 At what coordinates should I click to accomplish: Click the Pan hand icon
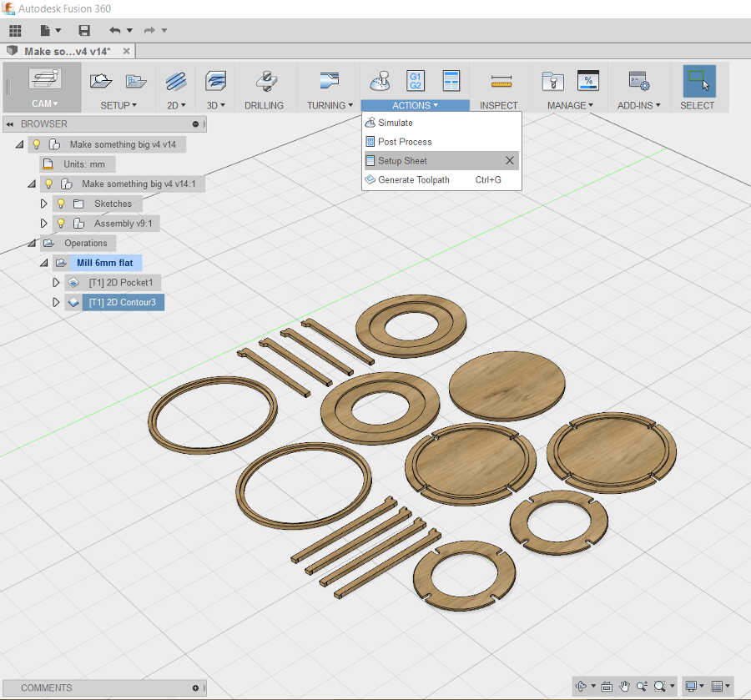[624, 687]
